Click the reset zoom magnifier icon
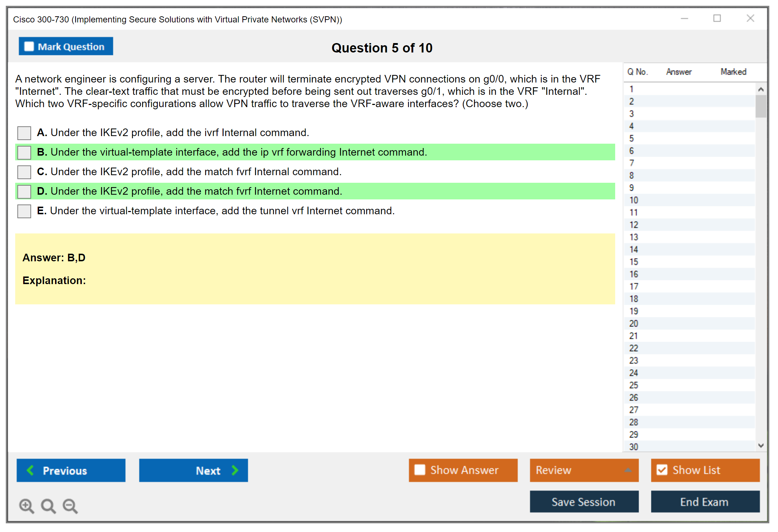Viewport: 778px width, 532px height. pos(48,506)
